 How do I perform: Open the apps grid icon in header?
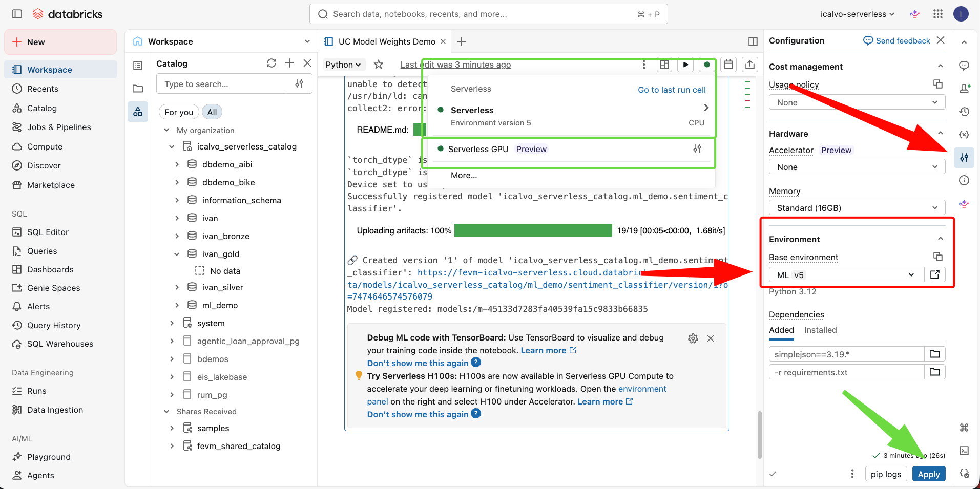[938, 14]
